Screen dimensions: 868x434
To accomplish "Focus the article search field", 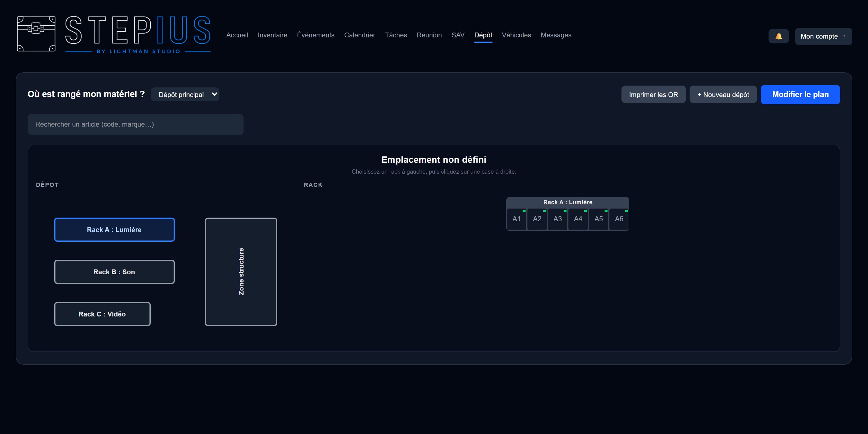I will tap(135, 124).
